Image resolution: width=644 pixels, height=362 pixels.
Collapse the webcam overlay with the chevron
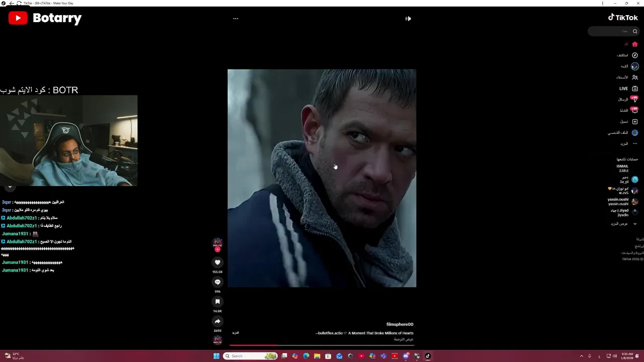(x=10, y=187)
